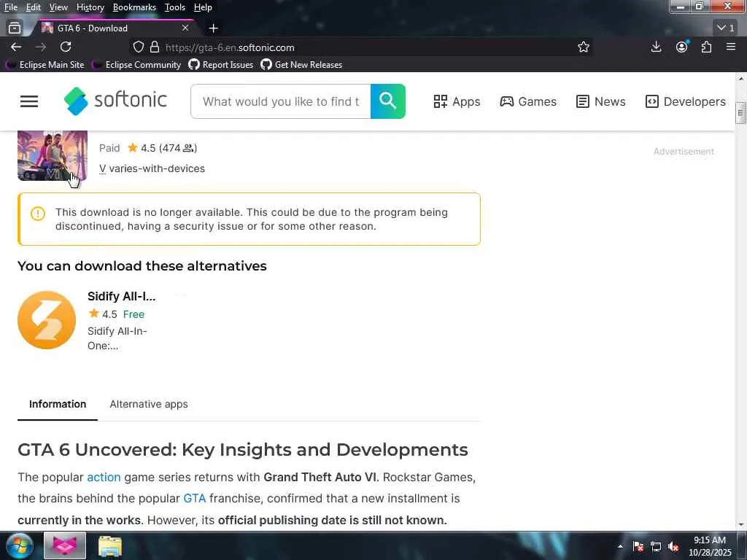Go back with the browser back arrow
Image resolution: width=747 pixels, height=560 pixels.
coord(16,47)
